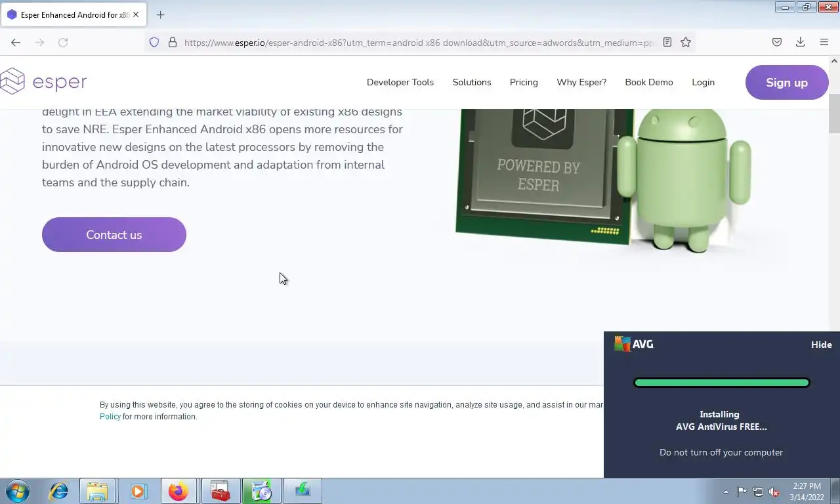Open the Firefox downloads arrow icon
Image resolution: width=840 pixels, height=504 pixels.
pos(801,42)
